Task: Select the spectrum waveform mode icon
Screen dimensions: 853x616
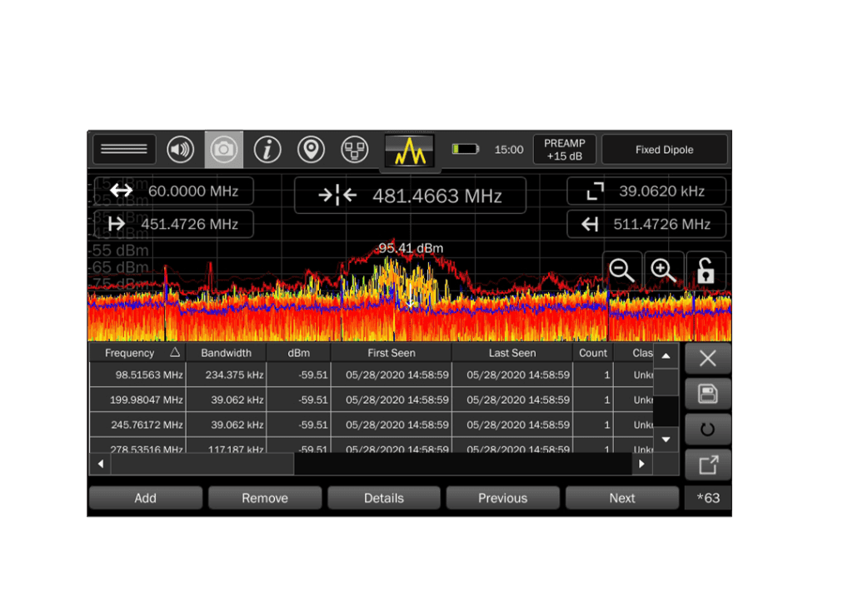Action: (x=410, y=151)
